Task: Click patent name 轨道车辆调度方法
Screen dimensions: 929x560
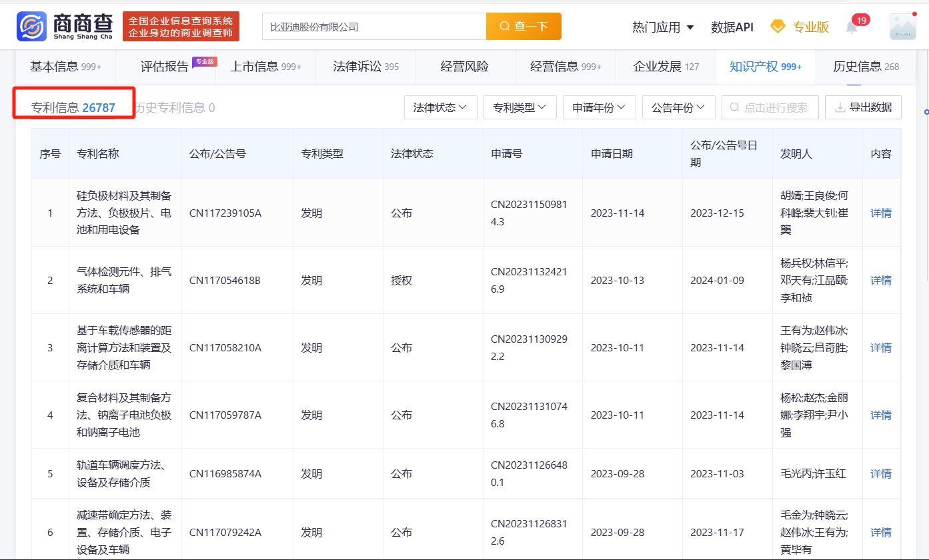Action: pos(121,473)
